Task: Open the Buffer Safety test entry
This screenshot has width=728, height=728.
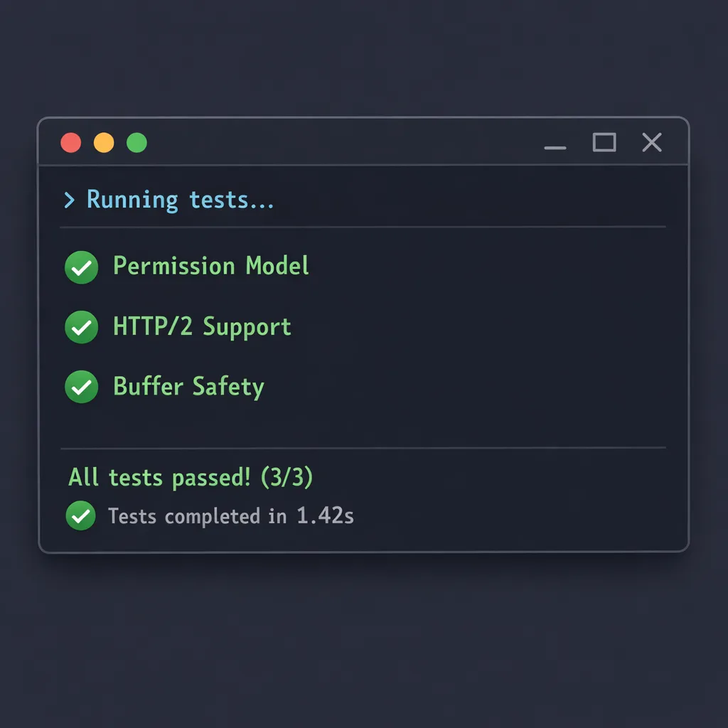Action: point(188,387)
